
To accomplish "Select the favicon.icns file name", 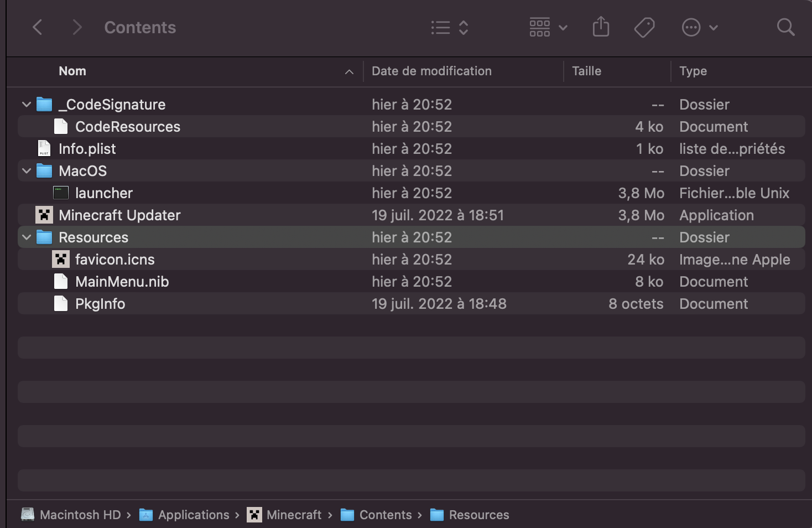I will click(x=115, y=259).
